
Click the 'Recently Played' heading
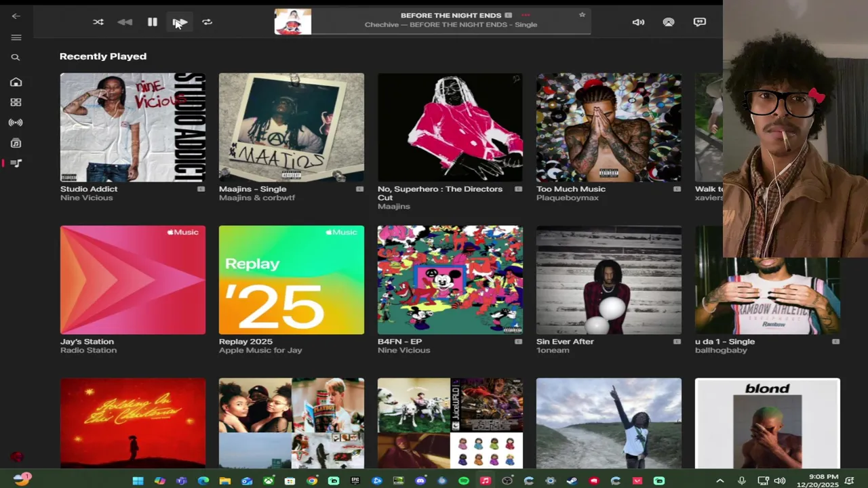click(x=103, y=56)
